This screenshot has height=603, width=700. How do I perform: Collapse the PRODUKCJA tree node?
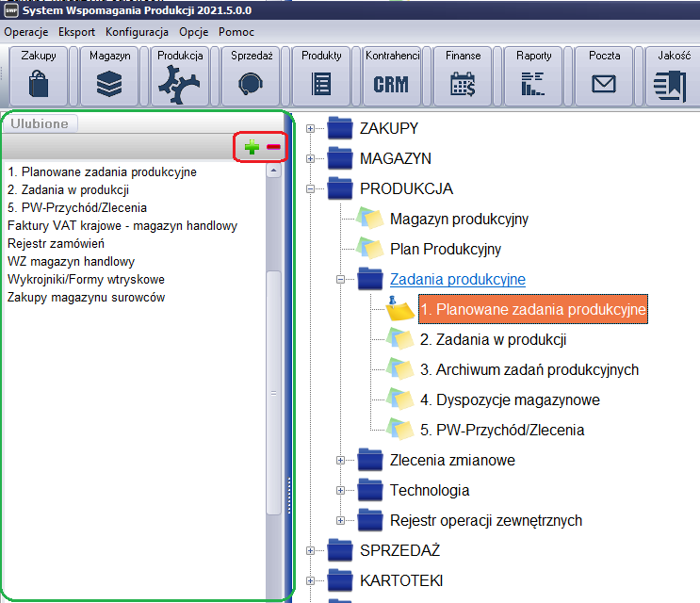(x=310, y=188)
